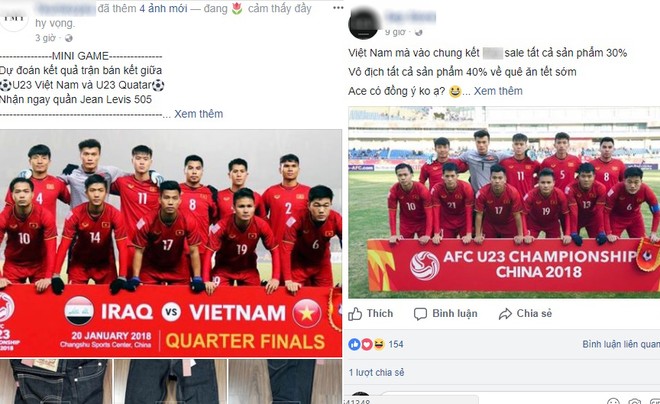Click the red heart reaction icon
This screenshot has width=660, height=404.
coord(367,344)
